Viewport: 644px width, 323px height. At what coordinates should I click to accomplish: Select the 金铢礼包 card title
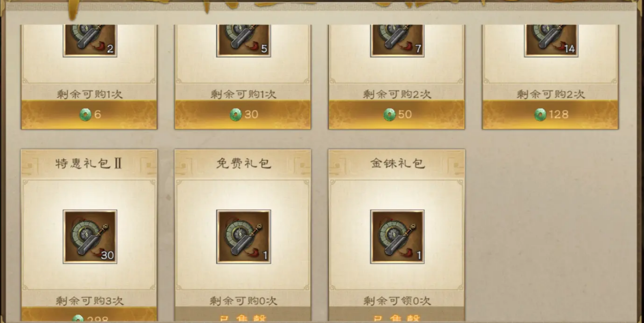tap(397, 163)
